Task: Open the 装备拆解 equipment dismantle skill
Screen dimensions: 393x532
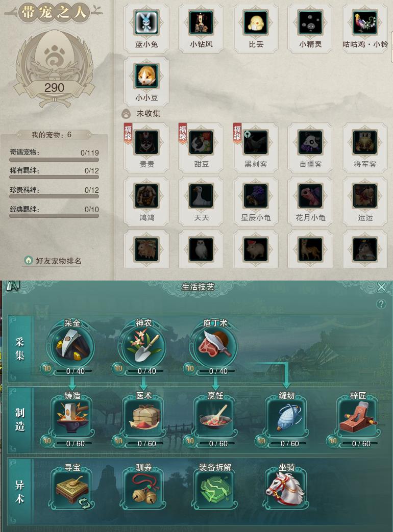Action: click(x=215, y=489)
